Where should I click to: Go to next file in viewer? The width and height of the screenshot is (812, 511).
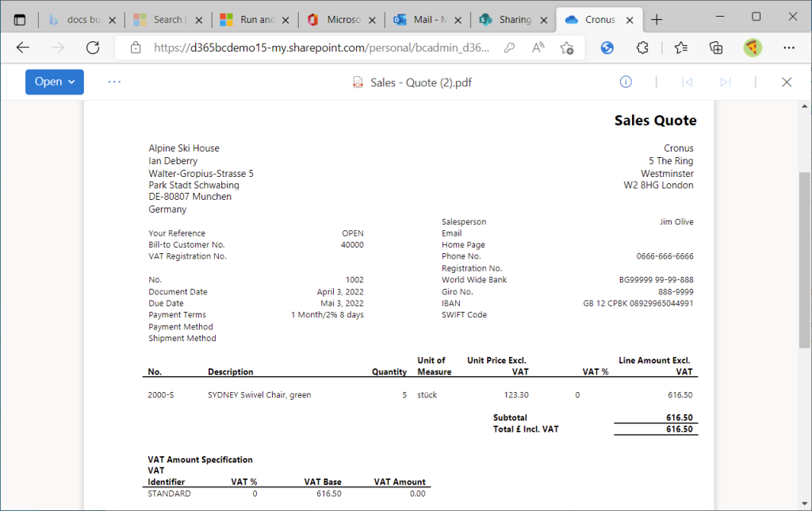(725, 82)
